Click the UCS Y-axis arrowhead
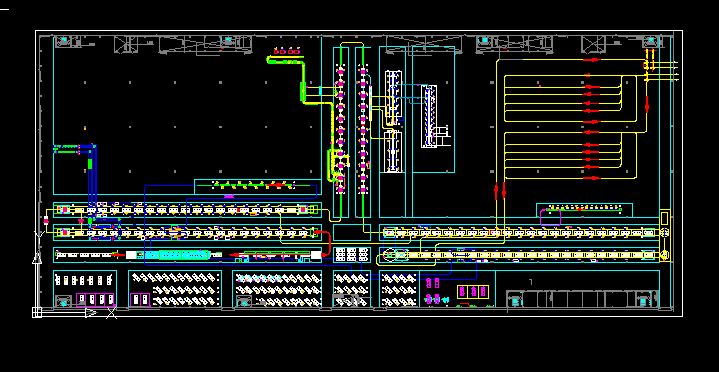This screenshot has height=372, width=719. (37, 257)
